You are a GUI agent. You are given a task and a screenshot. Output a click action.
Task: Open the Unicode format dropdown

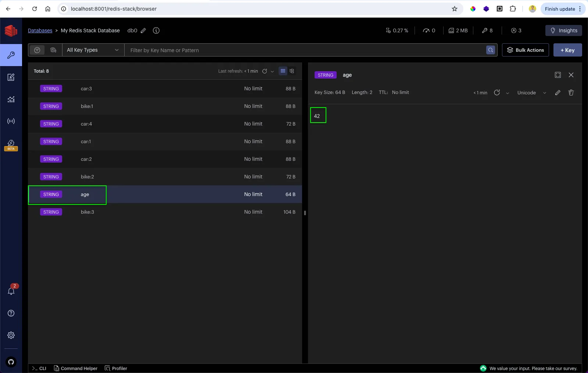tap(532, 93)
